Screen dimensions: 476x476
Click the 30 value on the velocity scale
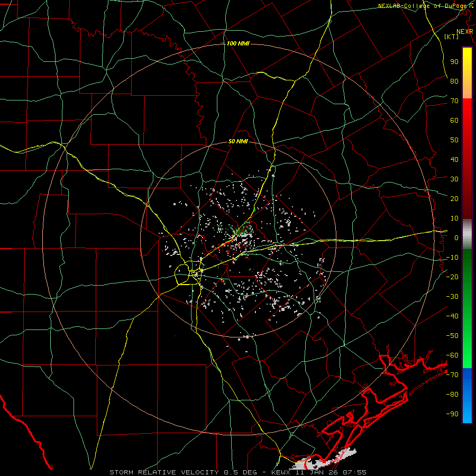point(454,179)
